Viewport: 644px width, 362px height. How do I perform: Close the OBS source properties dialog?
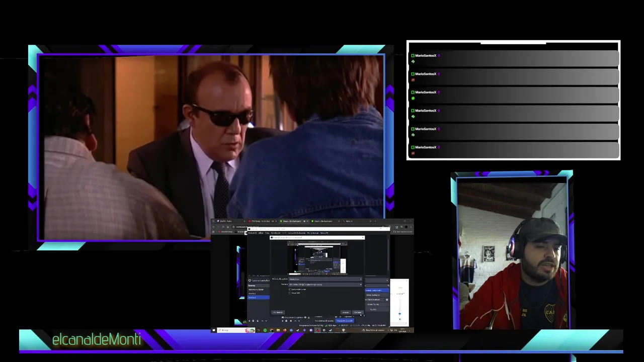[363, 237]
